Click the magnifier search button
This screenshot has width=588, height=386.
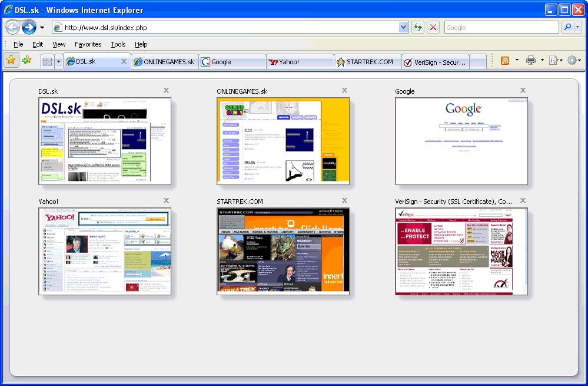[567, 28]
